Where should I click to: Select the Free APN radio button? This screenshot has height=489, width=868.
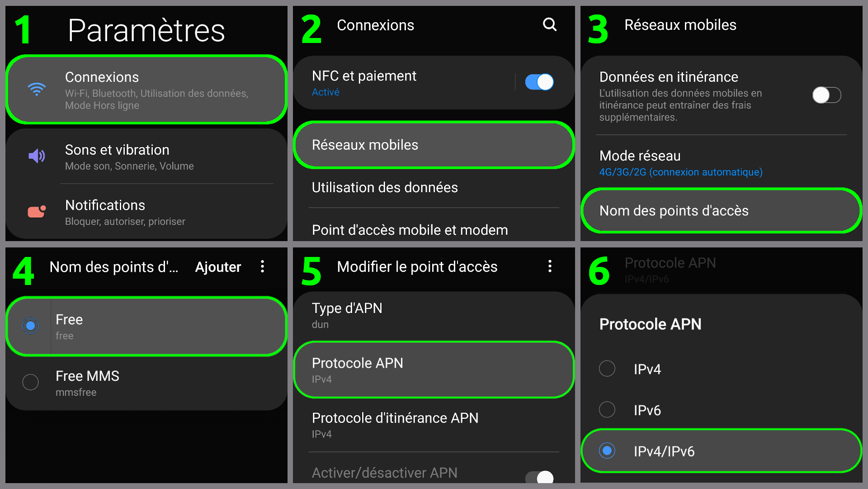click(31, 326)
